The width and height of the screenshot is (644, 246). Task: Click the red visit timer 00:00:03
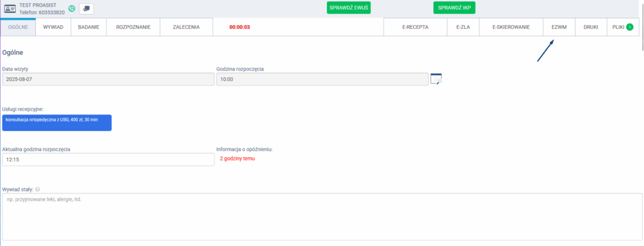[240, 27]
